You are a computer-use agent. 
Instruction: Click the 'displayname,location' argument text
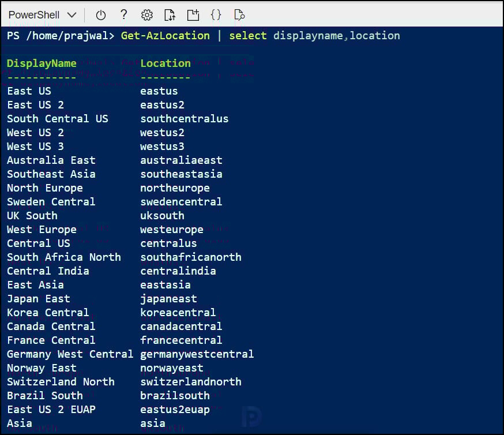pos(337,36)
